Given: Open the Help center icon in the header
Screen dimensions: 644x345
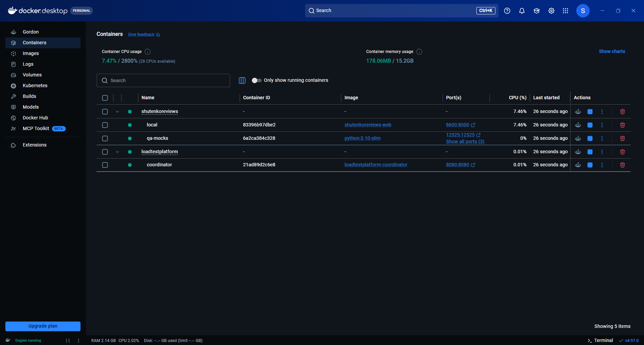Looking at the screenshot, I should [507, 11].
